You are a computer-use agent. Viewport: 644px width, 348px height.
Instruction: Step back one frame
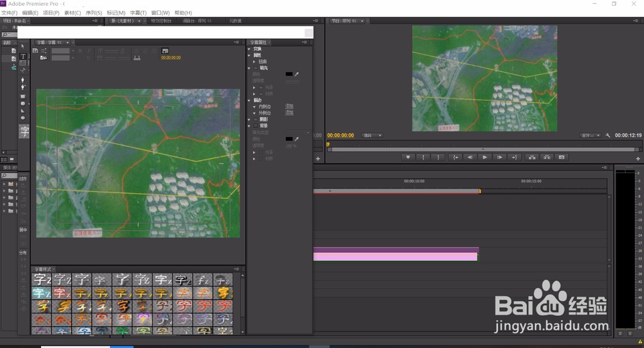click(470, 157)
